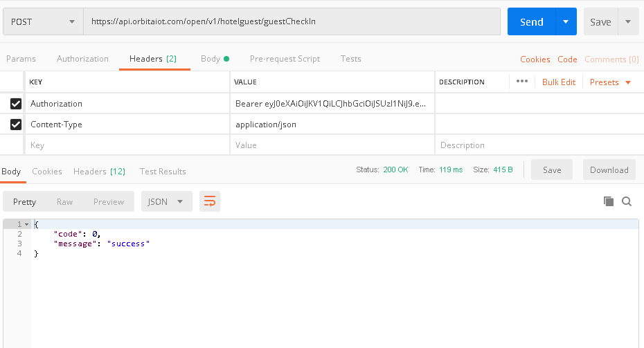The width and height of the screenshot is (644, 348).
Task: Copy response body with the clipboard icon
Action: (x=609, y=201)
